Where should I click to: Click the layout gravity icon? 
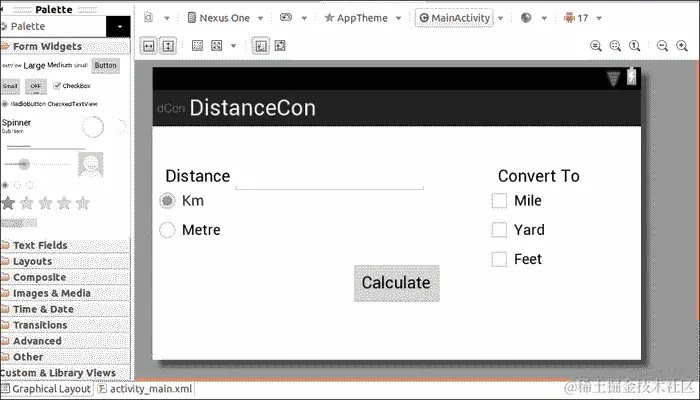217,46
